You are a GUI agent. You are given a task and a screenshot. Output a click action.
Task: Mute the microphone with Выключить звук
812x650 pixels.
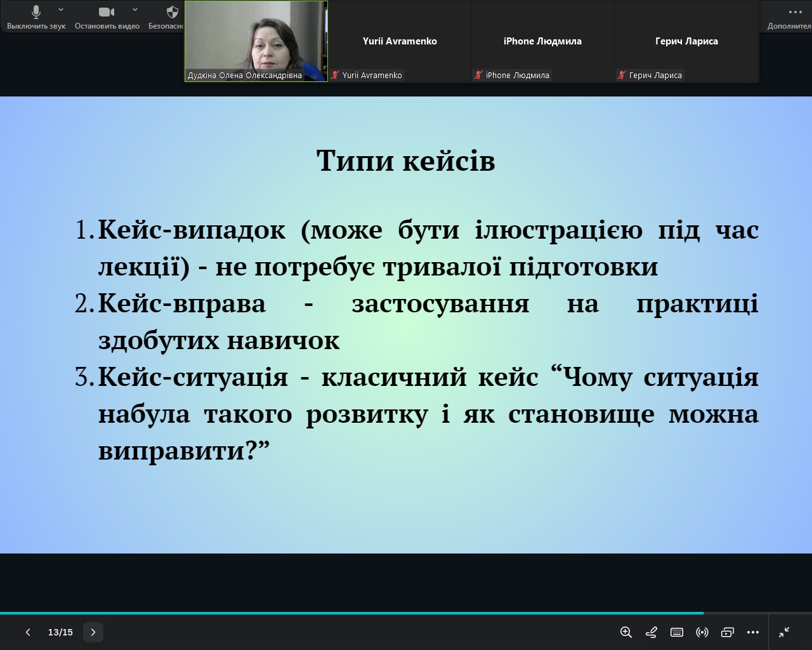click(x=36, y=17)
